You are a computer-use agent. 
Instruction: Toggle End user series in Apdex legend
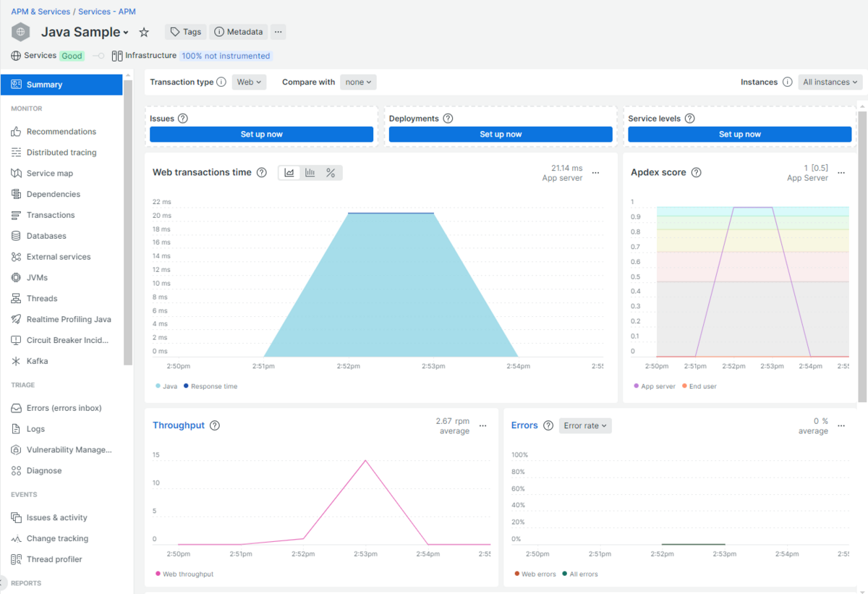click(x=699, y=386)
